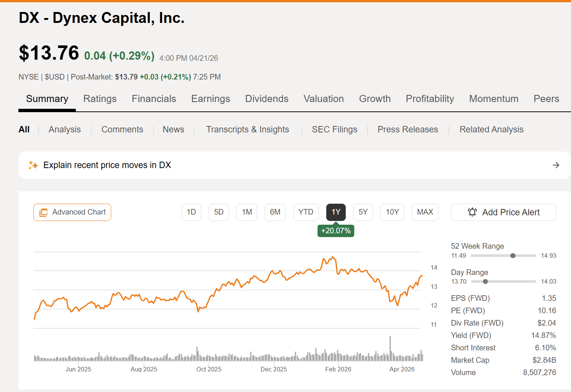Choose the 6M chart range
Viewport: 571px width, 392px height.
pos(275,212)
